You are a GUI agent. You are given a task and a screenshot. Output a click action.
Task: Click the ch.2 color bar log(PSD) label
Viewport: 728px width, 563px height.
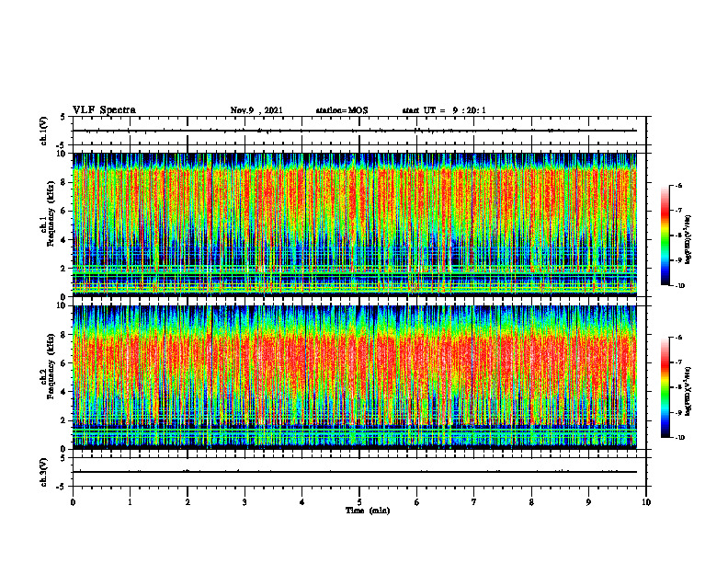click(688, 391)
